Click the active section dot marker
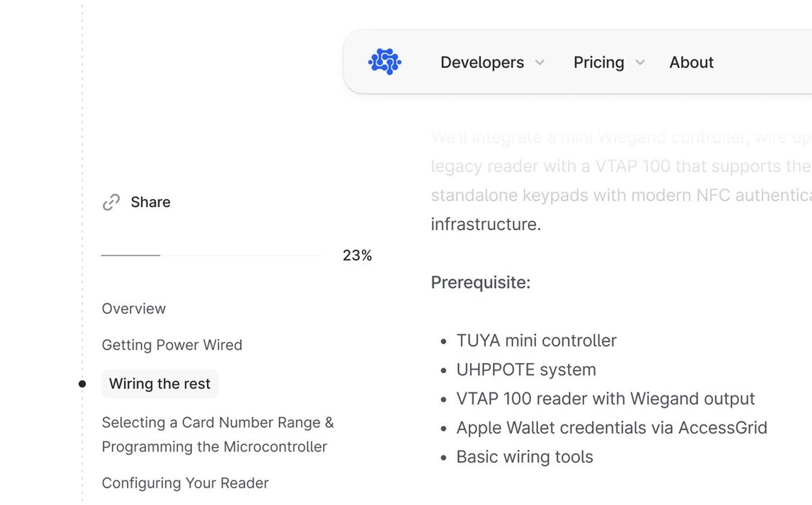Viewport: 812px width, 505px height. point(82,384)
